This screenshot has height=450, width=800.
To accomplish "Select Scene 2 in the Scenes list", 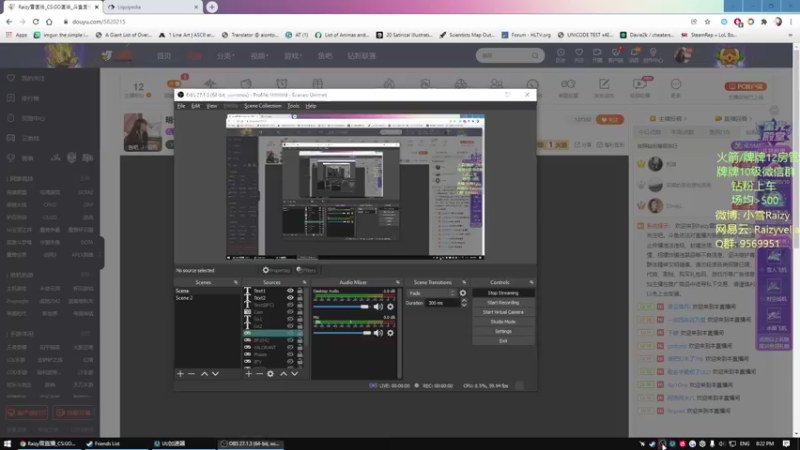I will (x=207, y=298).
